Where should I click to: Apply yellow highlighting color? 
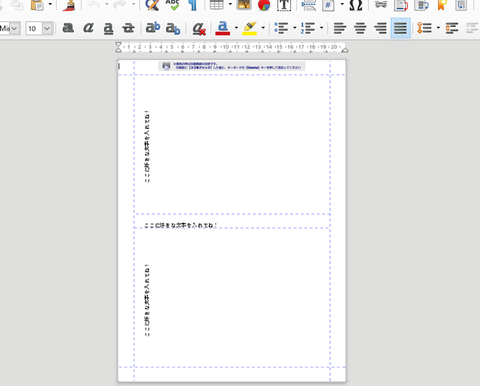(x=250, y=28)
